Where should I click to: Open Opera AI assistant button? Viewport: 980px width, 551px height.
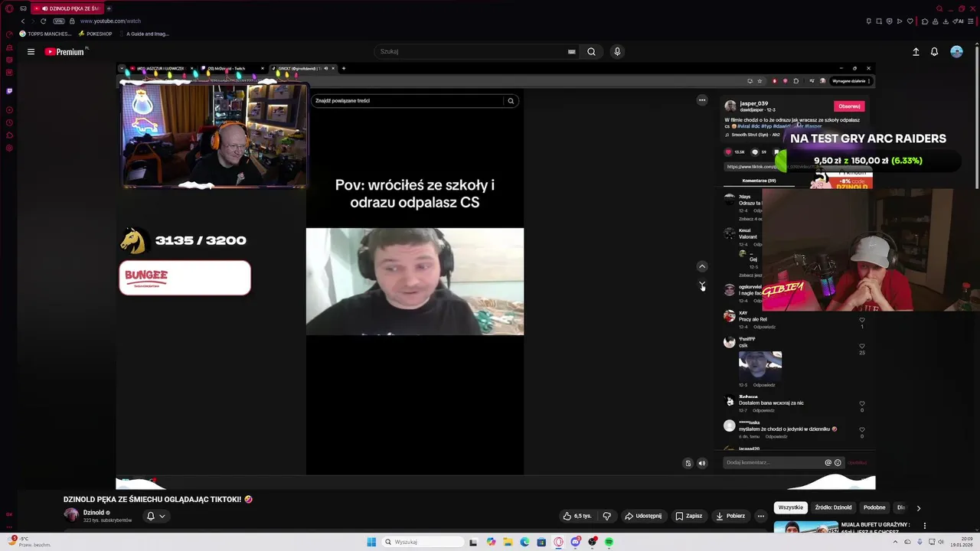click(x=959, y=21)
